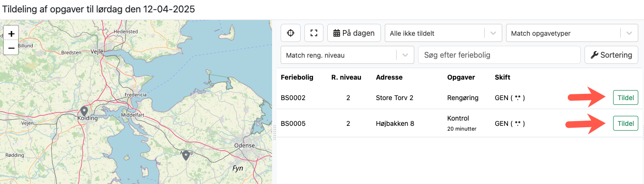Zoom in on the map
The width and height of the screenshot is (644, 184).
(11, 34)
